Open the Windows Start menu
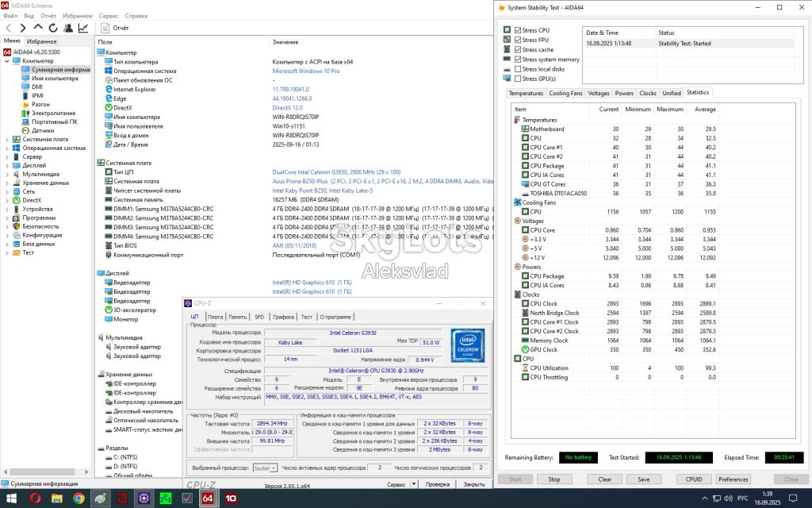Screen dimensions: 812x508 coord(11,498)
